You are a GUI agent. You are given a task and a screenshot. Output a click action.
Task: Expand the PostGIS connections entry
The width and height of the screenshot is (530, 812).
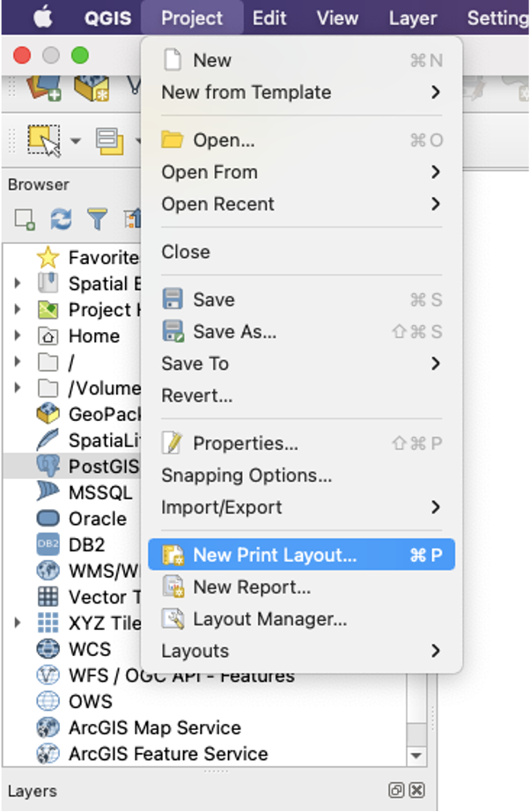(18, 466)
